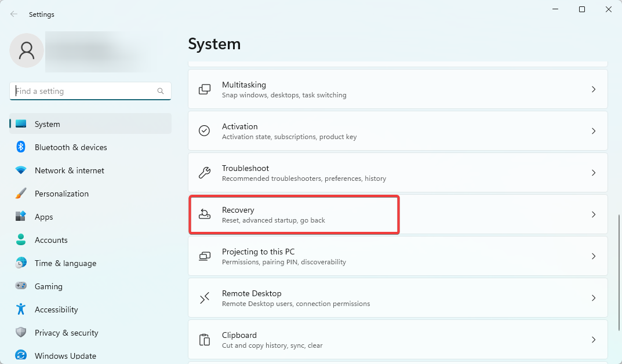Click "Permissions, pairing PIN, discoverability" text
622x364 pixels.
click(x=284, y=262)
